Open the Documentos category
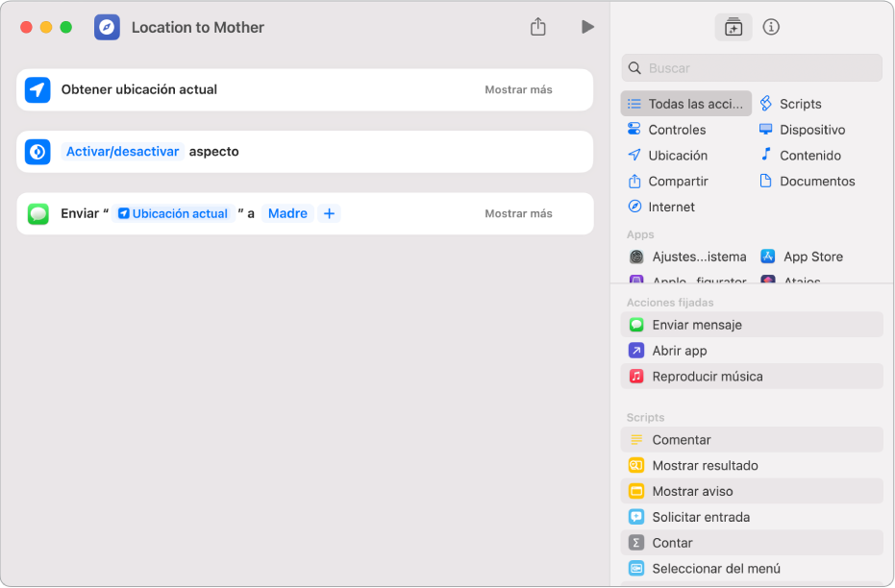Screen dimensions: 895x588 [808, 181]
